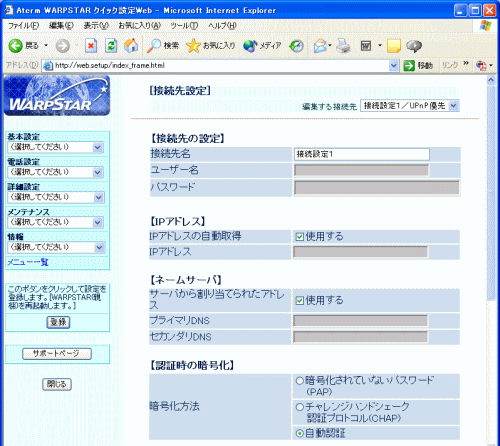Select the CHAP authentication radio button
Screen dimensions: 500x446
[300, 407]
